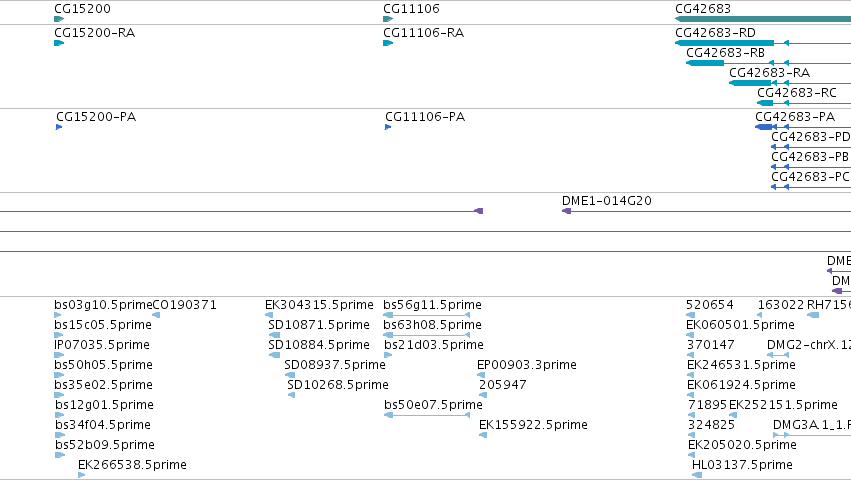Open the CG42683-RC transcript label
This screenshot has width=851, height=480.
[x=797, y=93]
